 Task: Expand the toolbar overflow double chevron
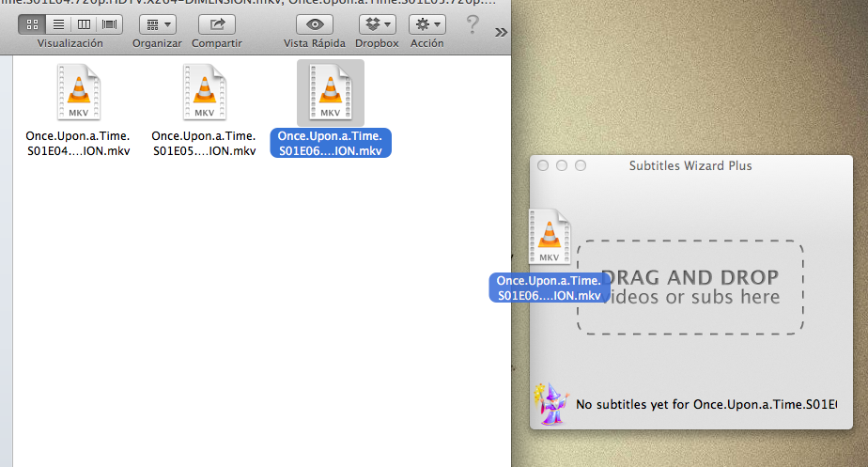coord(501,32)
